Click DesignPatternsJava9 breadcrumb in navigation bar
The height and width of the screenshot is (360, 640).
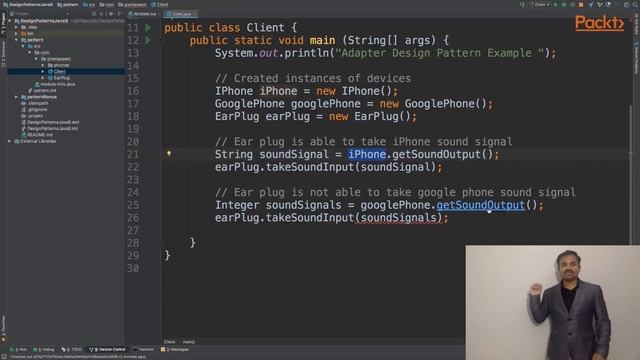(x=27, y=4)
